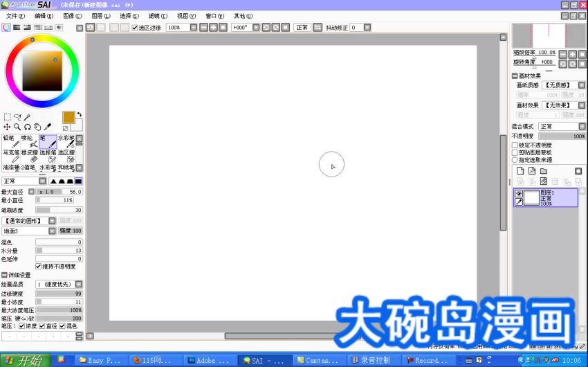Select 指定选取来源 radio option

point(515,160)
